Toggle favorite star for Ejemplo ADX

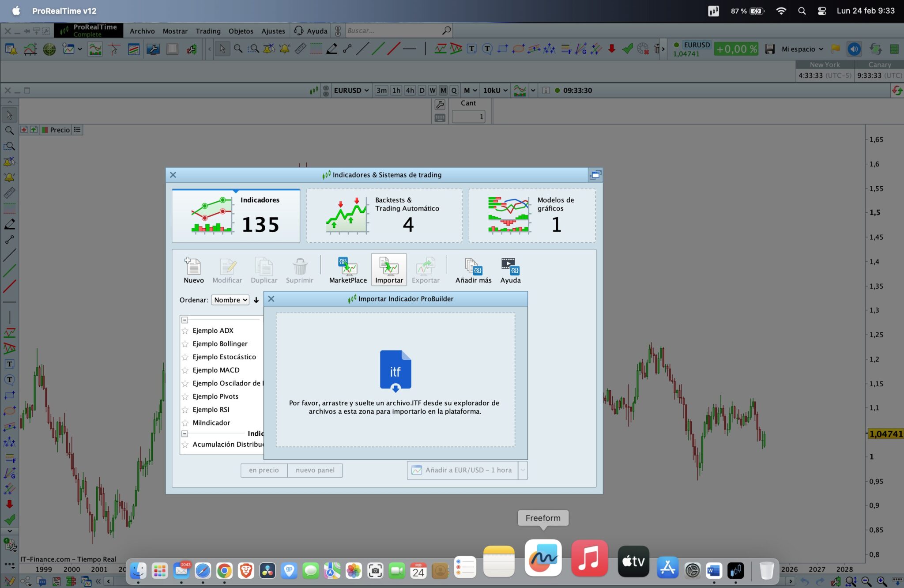pos(185,331)
